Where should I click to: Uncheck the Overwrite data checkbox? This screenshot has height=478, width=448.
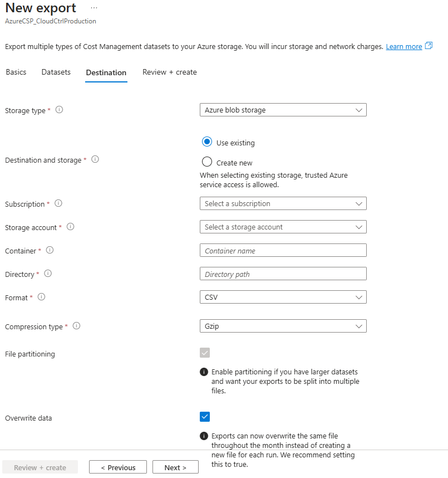click(x=204, y=417)
